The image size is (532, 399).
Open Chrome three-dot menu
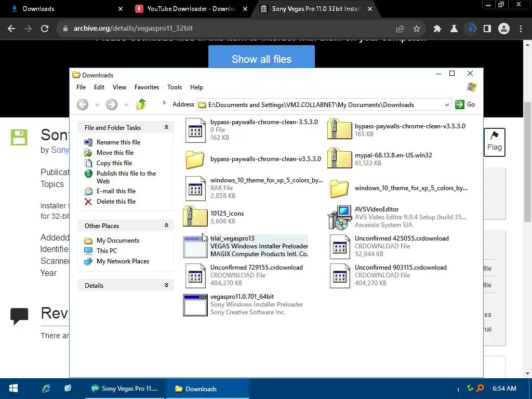[521, 29]
